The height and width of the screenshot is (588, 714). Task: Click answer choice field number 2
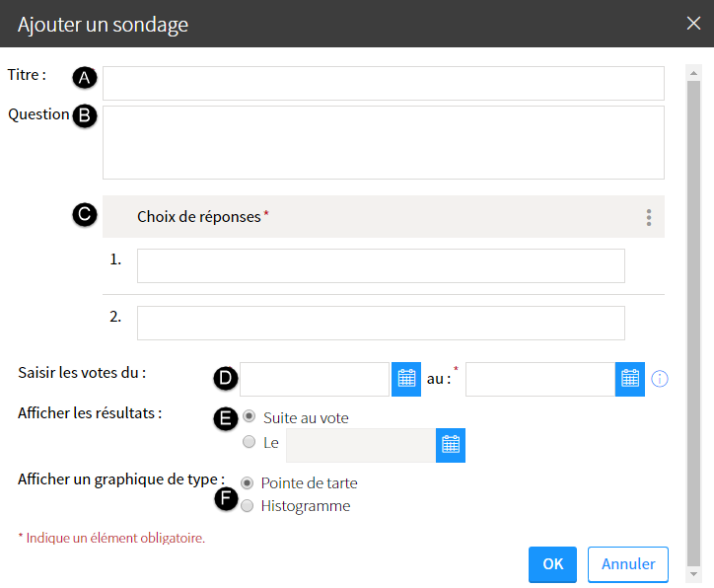coord(381,323)
